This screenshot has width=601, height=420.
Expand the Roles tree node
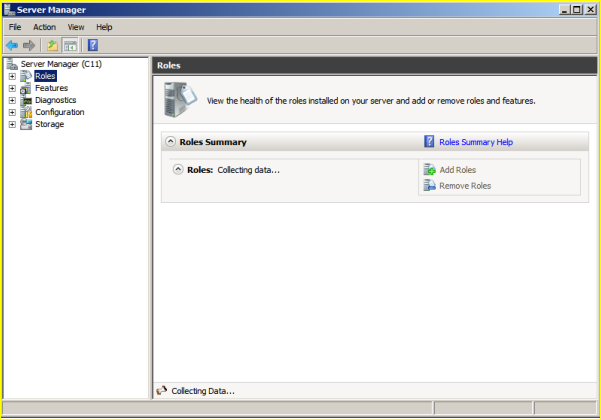pyautogui.click(x=12, y=76)
